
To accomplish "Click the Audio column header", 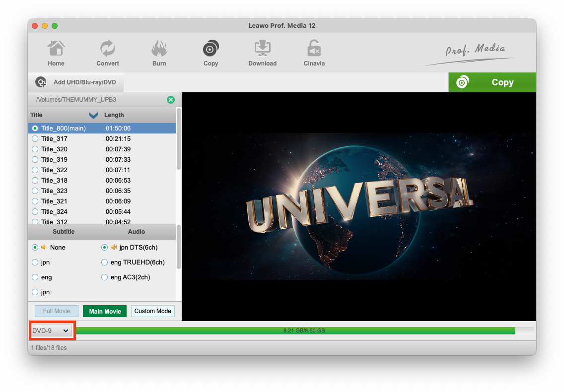I will point(137,232).
